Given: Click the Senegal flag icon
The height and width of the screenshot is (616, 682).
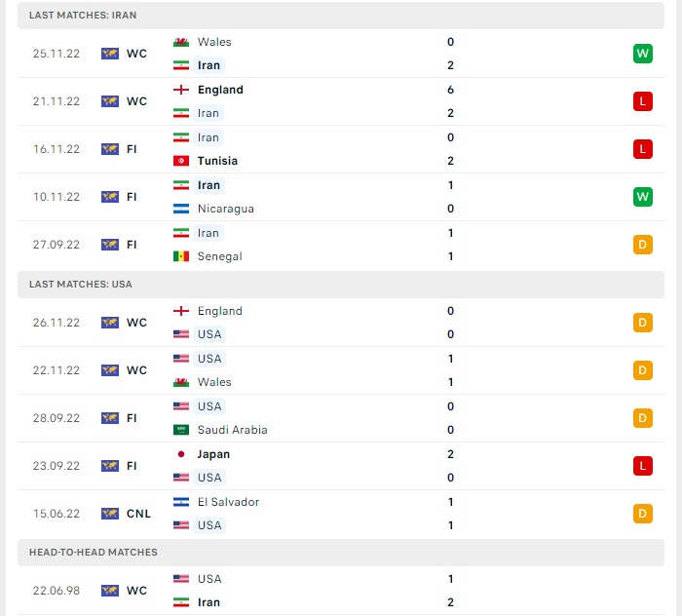Looking at the screenshot, I should click(x=180, y=256).
